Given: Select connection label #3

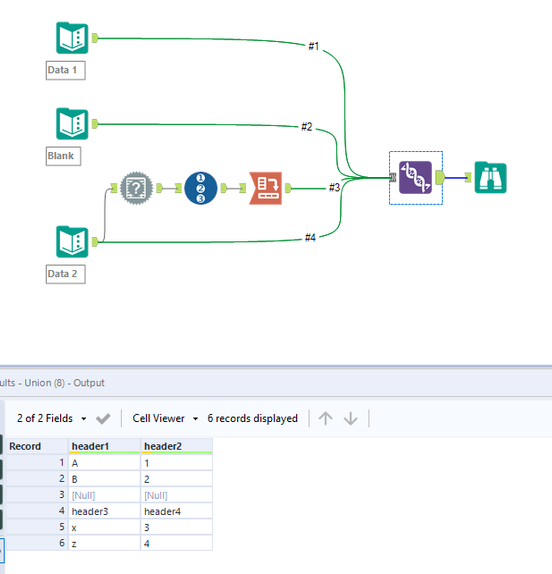Looking at the screenshot, I should [x=334, y=187].
